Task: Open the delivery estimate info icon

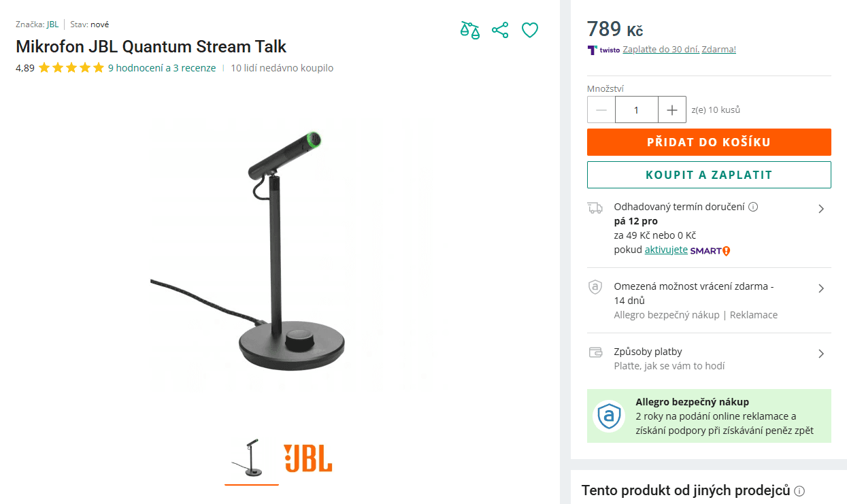Action: point(752,207)
